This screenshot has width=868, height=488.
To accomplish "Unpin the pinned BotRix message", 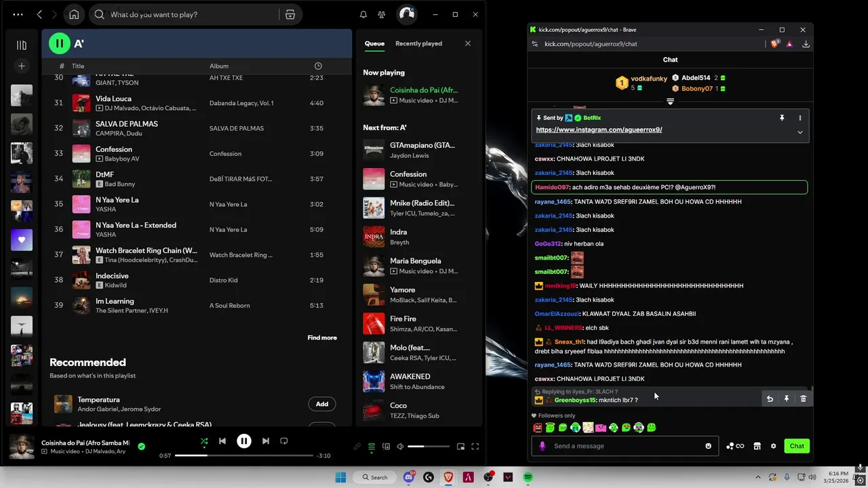I will pos(782,118).
